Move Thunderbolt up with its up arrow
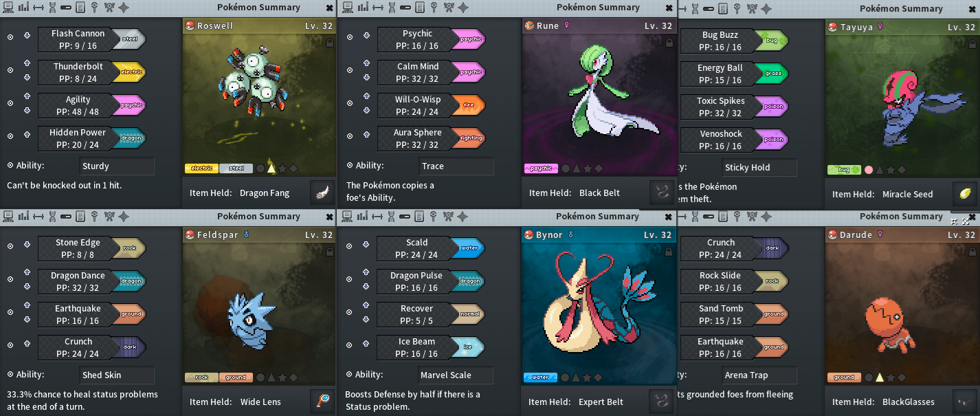Viewport: 980px width, 416px height. 27,63
